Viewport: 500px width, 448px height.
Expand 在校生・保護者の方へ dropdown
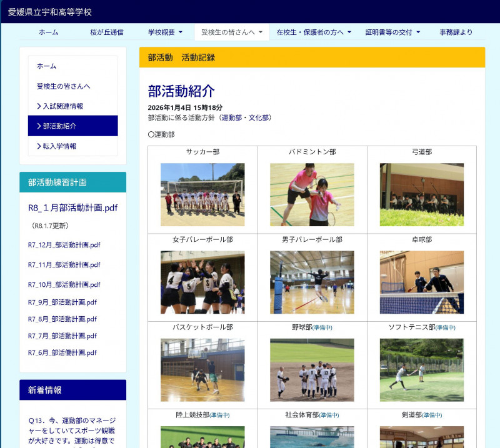[314, 32]
